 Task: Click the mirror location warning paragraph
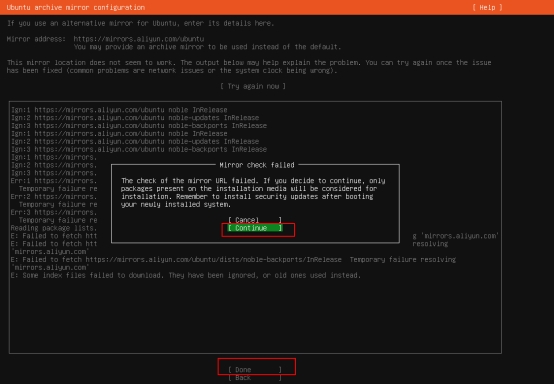point(249,66)
